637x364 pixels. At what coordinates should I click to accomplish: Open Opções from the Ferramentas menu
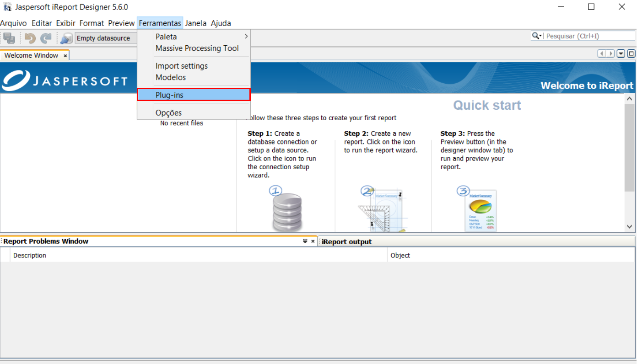click(x=194, y=112)
